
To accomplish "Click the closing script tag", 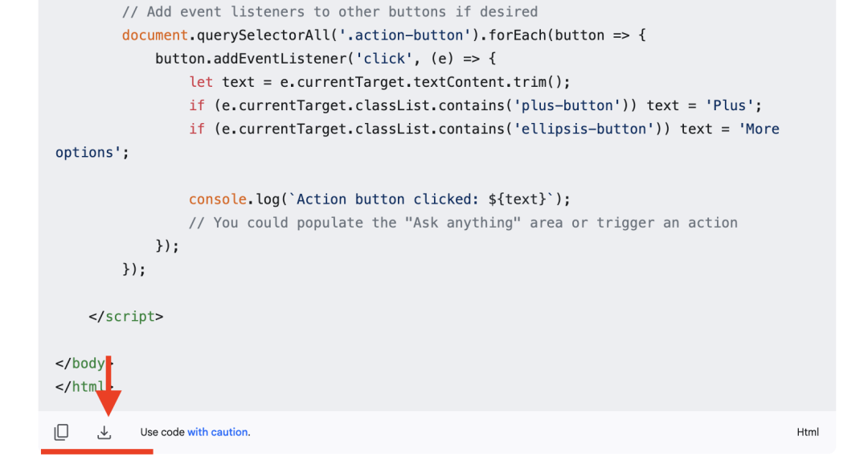I will (x=126, y=316).
